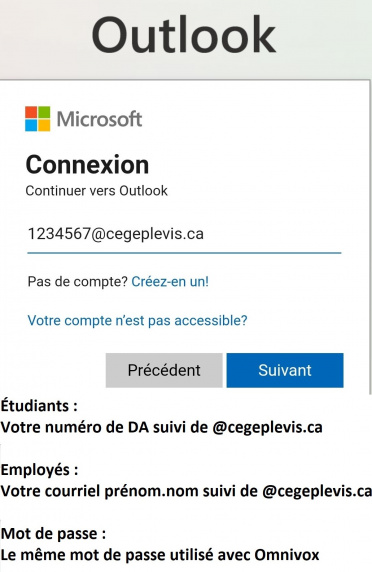
Task: Click the "Étudiants :" label
Action: point(39,405)
